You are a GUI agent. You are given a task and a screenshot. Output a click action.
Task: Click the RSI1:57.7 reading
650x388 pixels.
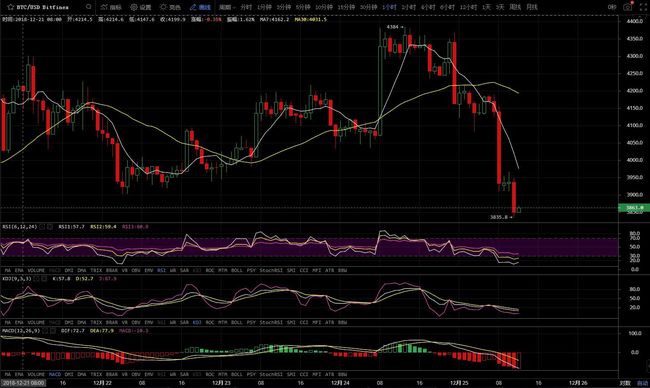coord(71,227)
